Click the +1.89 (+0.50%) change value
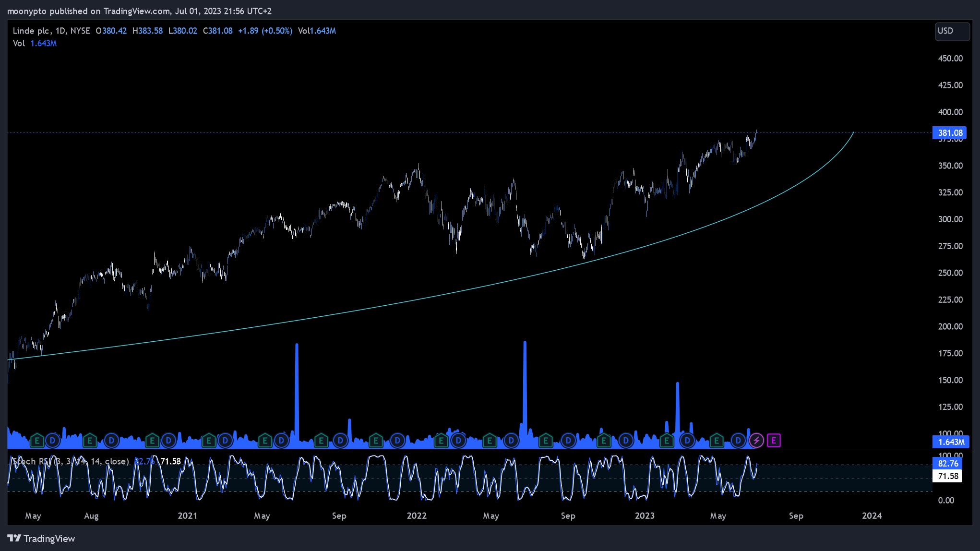Viewport: 980px width, 551px height. [265, 31]
